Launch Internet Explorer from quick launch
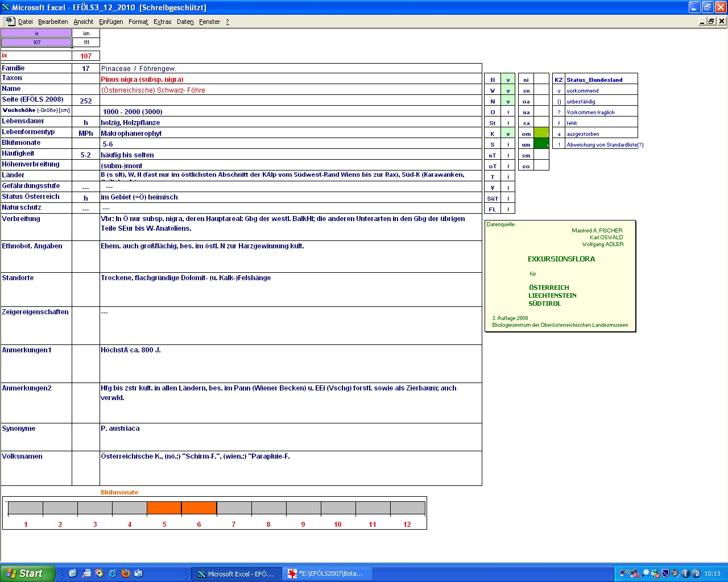The width and height of the screenshot is (728, 582). pyautogui.click(x=113, y=573)
